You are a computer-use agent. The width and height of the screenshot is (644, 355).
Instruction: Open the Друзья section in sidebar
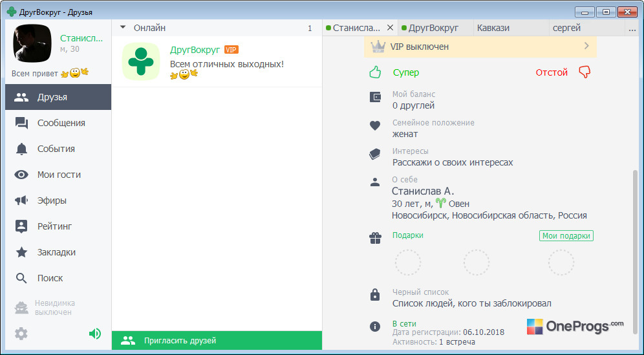point(58,97)
